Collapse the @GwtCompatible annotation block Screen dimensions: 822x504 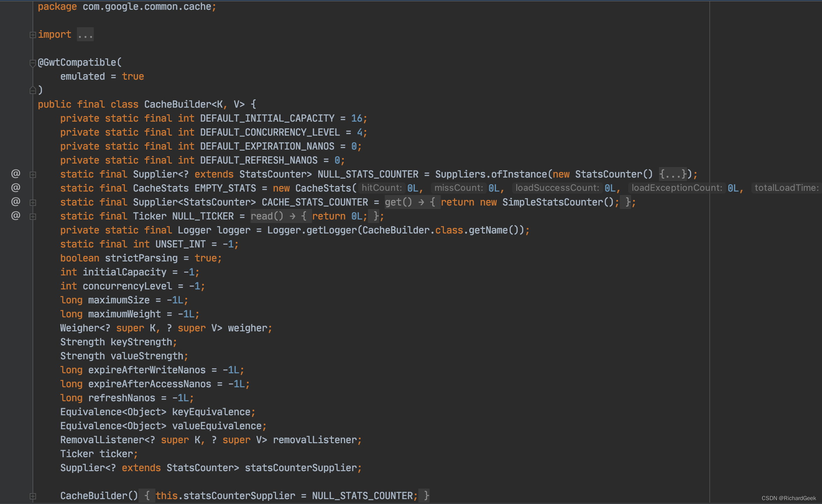point(33,63)
